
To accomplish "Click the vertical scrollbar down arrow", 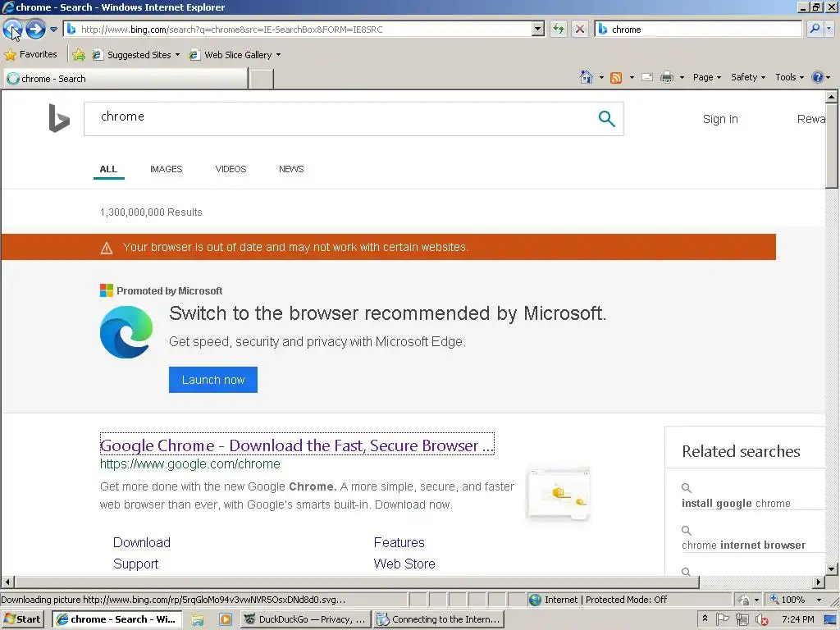I will point(831,569).
